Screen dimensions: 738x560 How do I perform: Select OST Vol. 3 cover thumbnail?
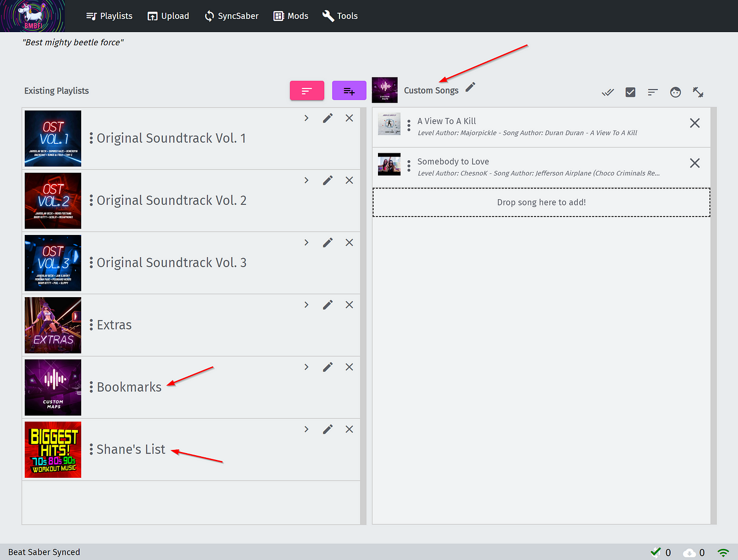(53, 263)
